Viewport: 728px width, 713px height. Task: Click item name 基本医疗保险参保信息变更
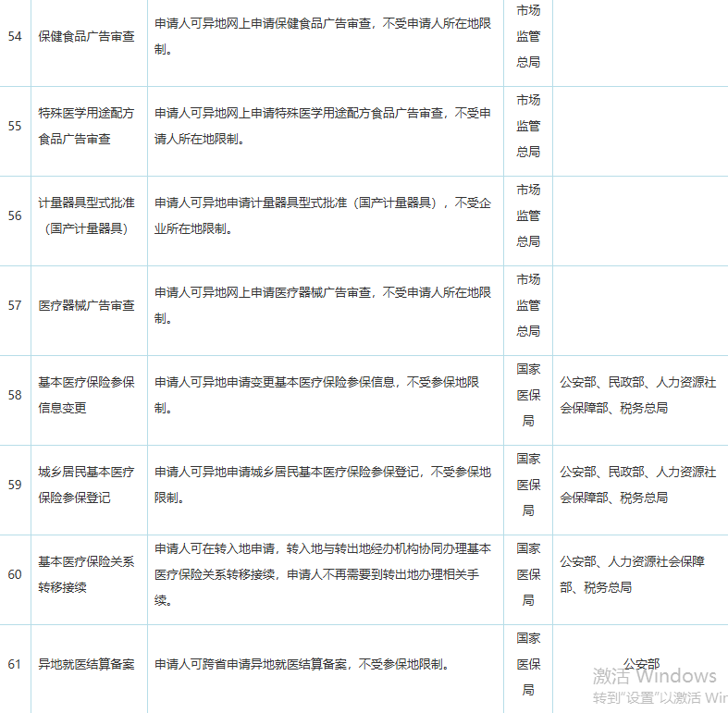[86, 395]
